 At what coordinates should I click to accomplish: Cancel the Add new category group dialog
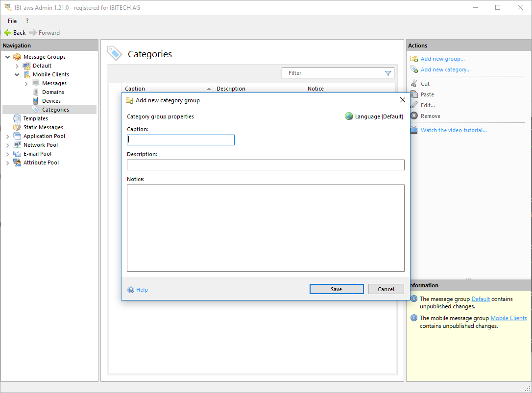coord(386,289)
